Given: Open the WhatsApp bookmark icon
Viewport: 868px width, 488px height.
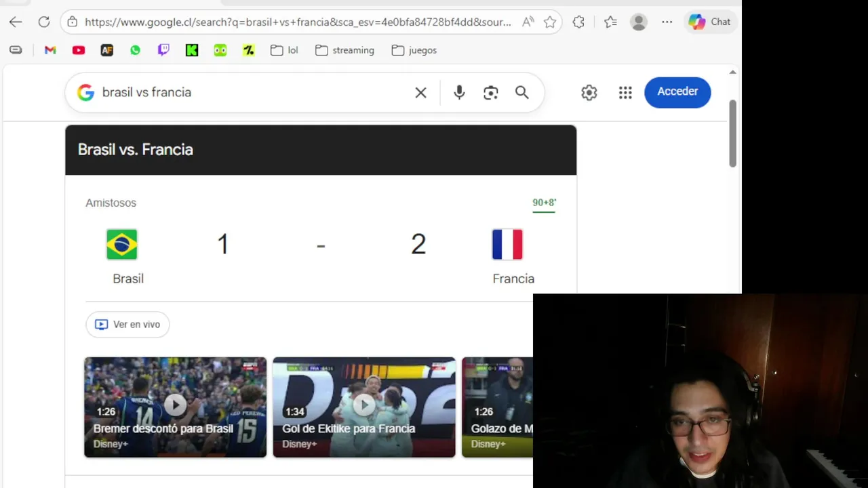Looking at the screenshot, I should [135, 50].
